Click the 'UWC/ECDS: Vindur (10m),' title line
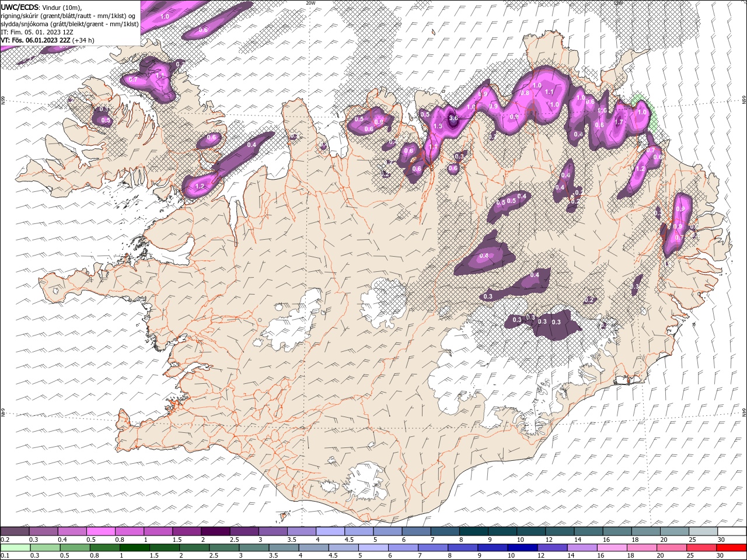The width and height of the screenshot is (747, 560). point(41,7)
